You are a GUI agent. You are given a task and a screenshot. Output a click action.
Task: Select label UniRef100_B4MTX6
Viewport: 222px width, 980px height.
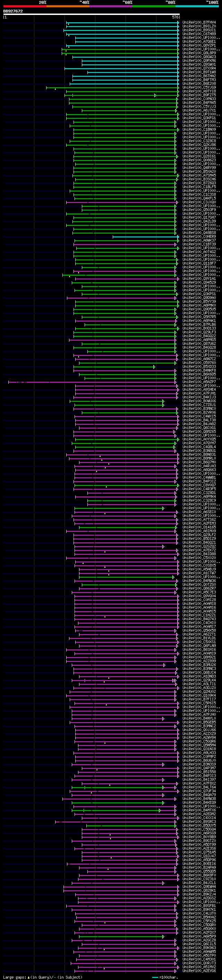click(x=199, y=810)
